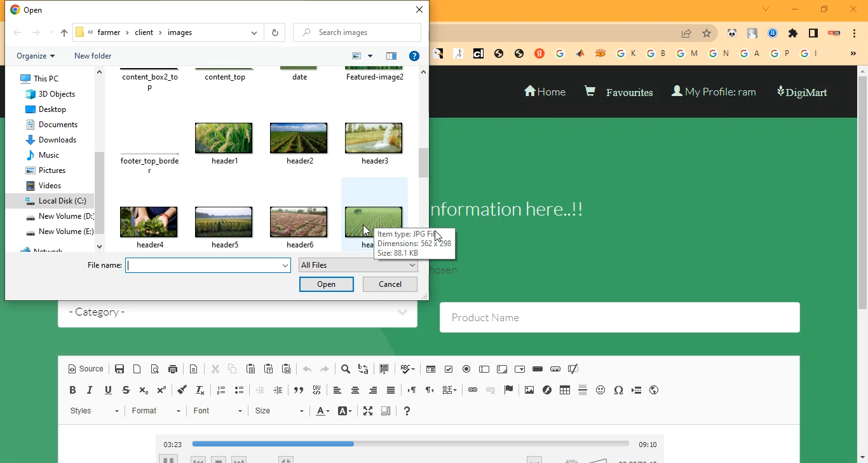Click the Save floppy disk icon in editor
This screenshot has height=463, width=868.
coord(119,370)
